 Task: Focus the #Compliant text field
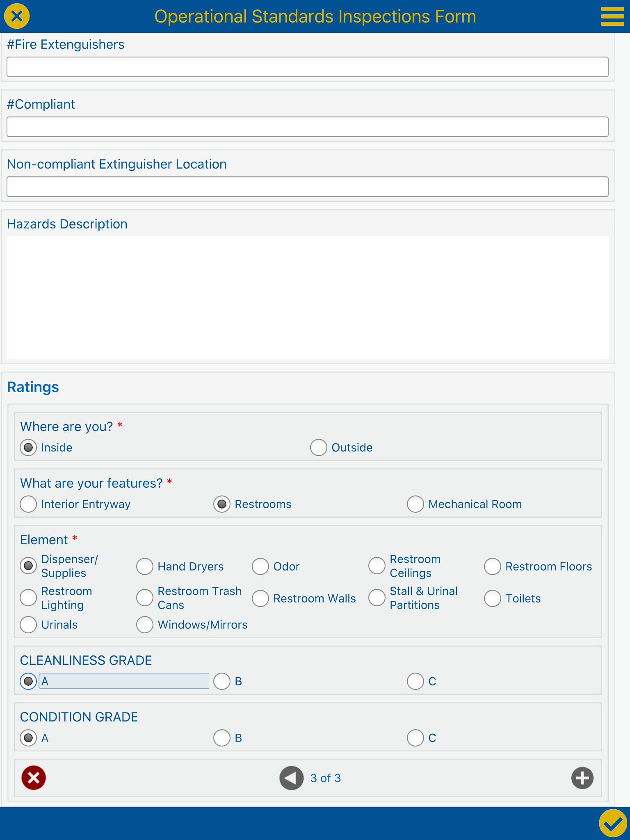tap(308, 127)
